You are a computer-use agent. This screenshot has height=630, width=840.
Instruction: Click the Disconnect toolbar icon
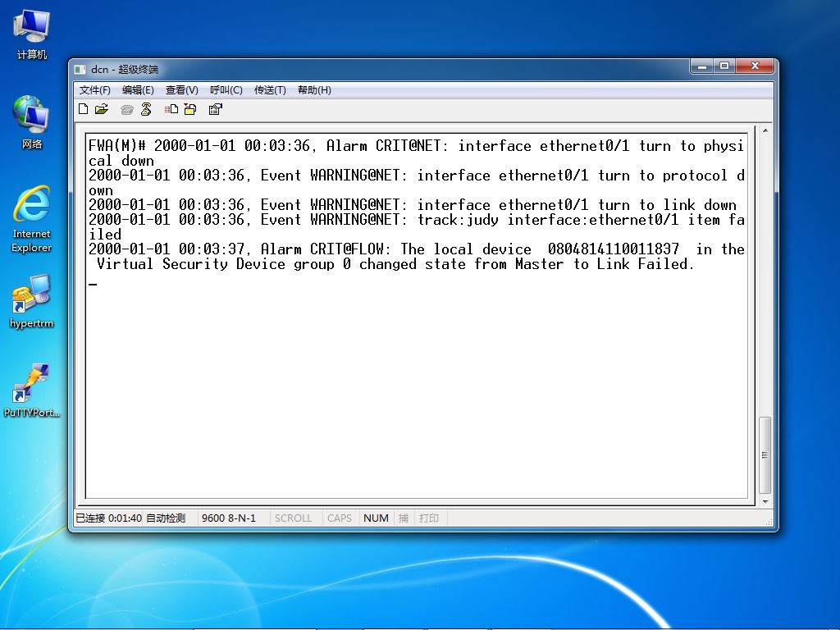[146, 109]
